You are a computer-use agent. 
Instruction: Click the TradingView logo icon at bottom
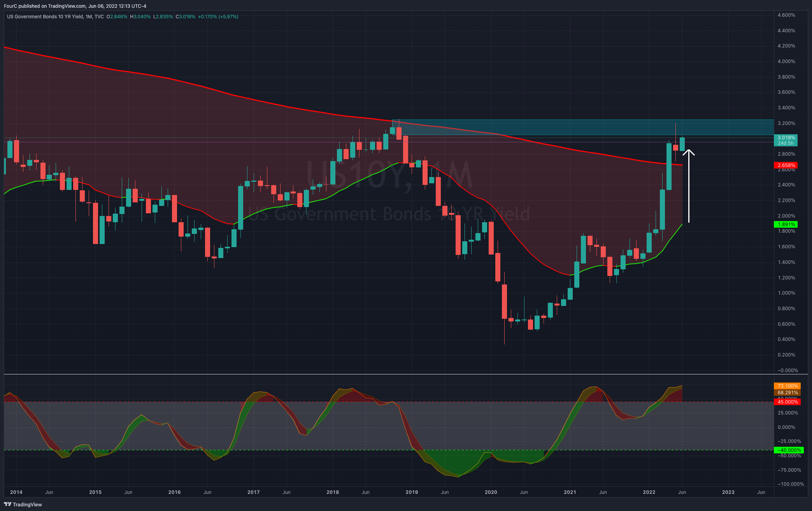[x=8, y=504]
